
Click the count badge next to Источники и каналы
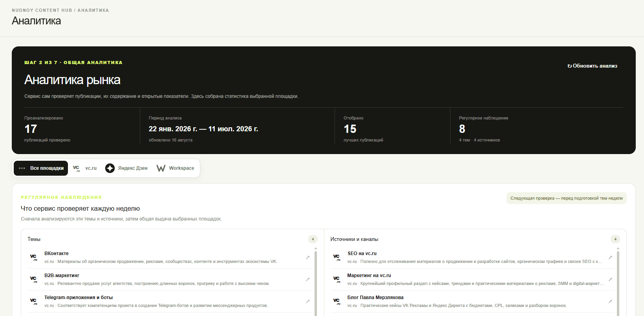click(615, 239)
